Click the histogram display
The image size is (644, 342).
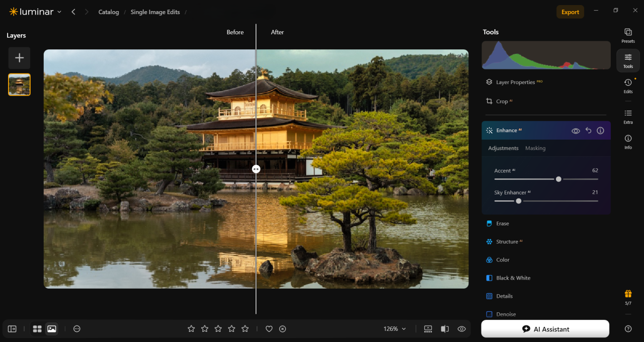pyautogui.click(x=546, y=55)
